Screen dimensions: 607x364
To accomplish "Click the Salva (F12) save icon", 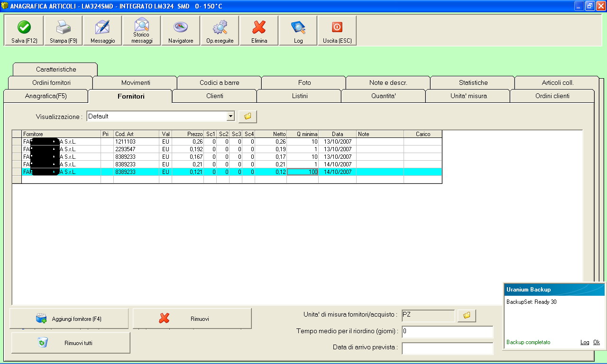I will tap(24, 27).
